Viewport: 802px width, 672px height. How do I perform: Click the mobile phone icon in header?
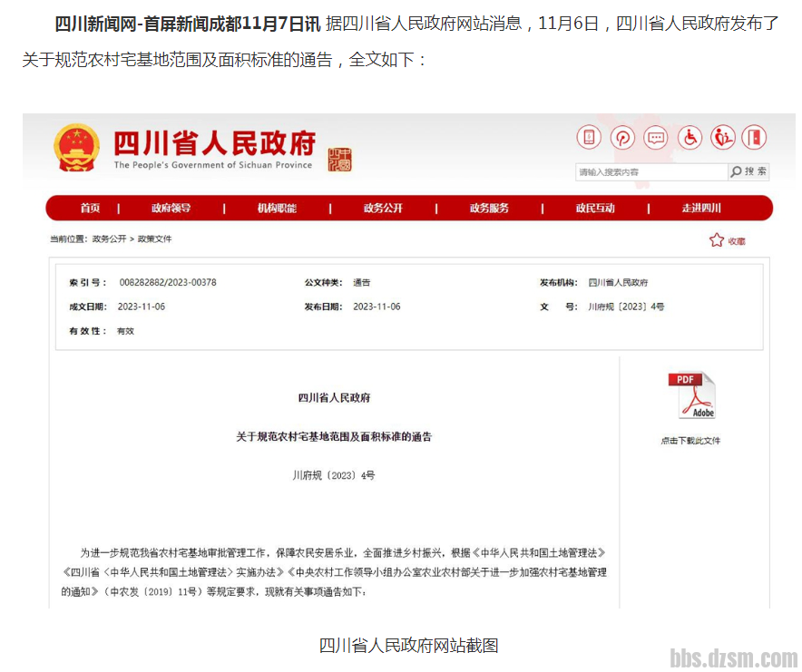589,138
